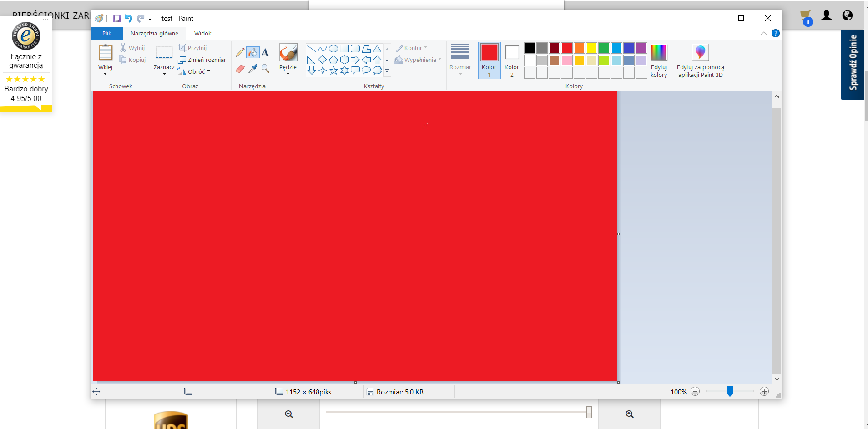Open Edytuj za pomocą aplikacji Paint 3D

coord(701,61)
